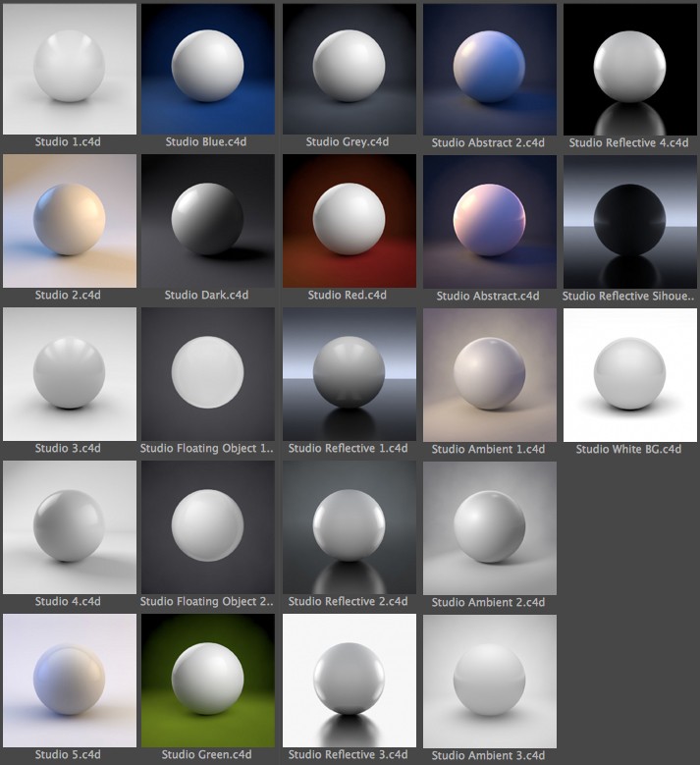This screenshot has width=700, height=765.
Task: Click the 'Studio Abstract 2.c4d' file name
Action: (488, 143)
